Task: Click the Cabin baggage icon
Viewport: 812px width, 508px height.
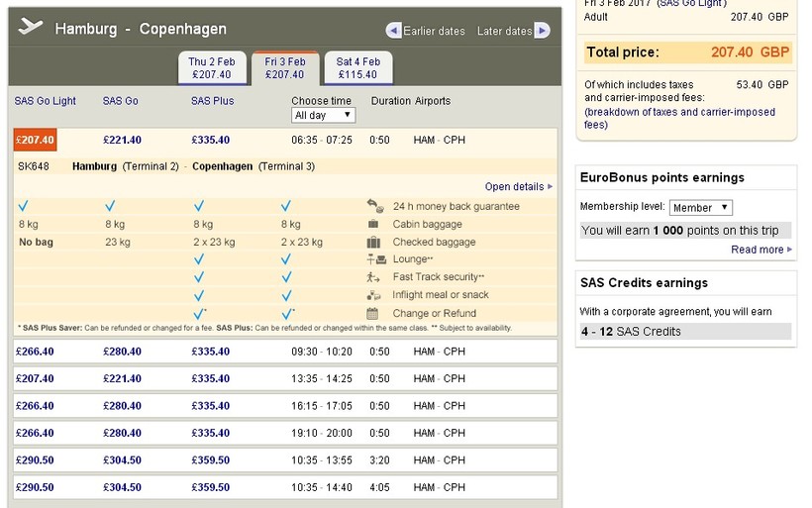Action: click(373, 224)
